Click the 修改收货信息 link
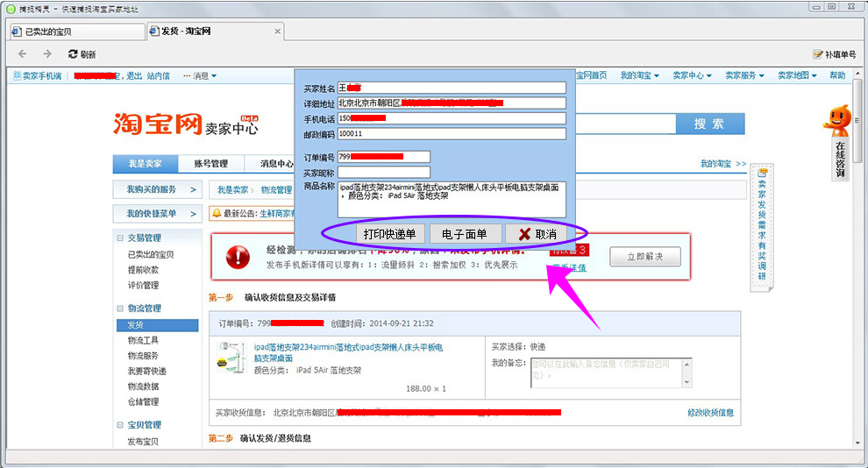 [711, 413]
